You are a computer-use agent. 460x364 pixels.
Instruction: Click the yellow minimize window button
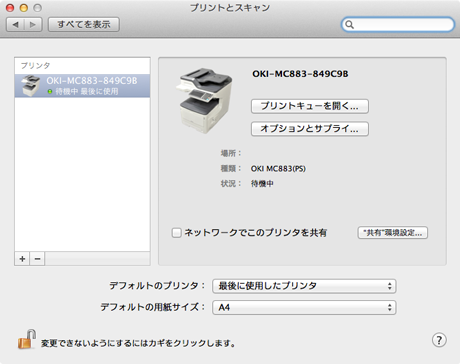point(24,8)
